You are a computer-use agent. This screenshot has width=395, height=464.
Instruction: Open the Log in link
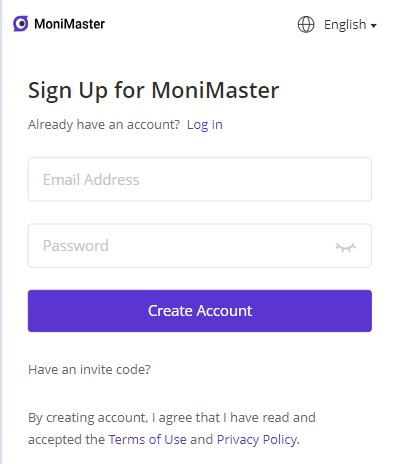pos(205,125)
